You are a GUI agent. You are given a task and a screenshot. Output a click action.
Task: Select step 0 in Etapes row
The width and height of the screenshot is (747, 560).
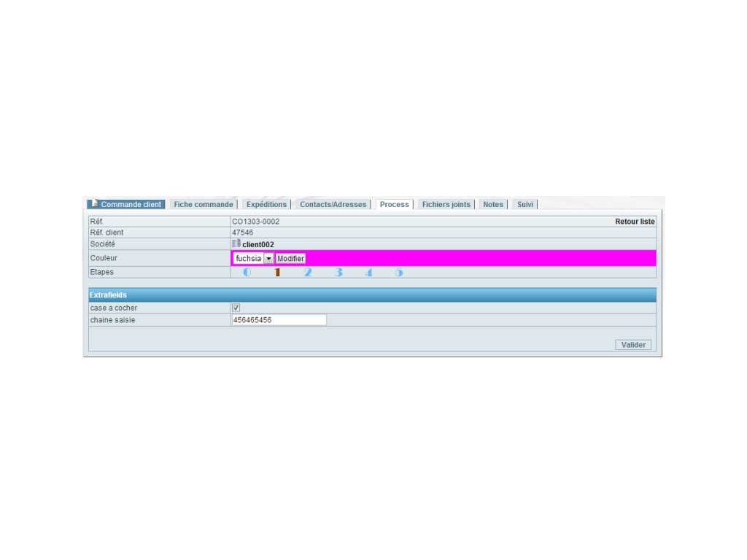[x=247, y=273]
